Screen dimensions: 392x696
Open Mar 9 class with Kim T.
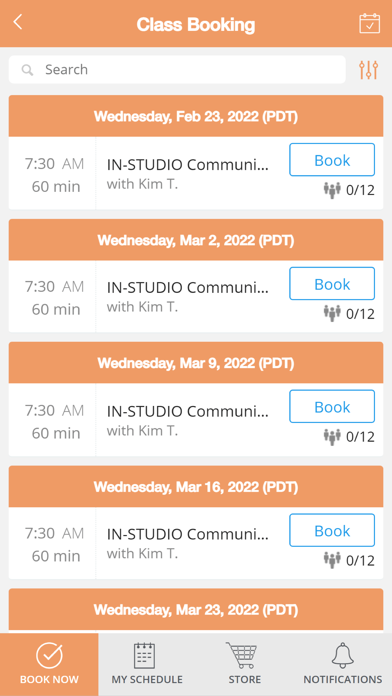188,419
